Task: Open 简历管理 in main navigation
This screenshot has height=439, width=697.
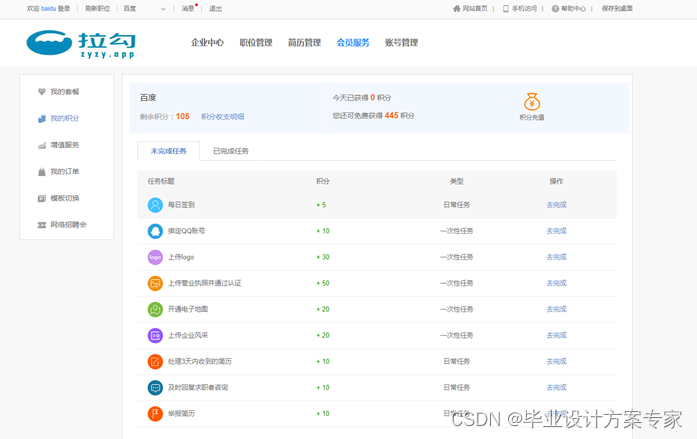Action: (304, 43)
